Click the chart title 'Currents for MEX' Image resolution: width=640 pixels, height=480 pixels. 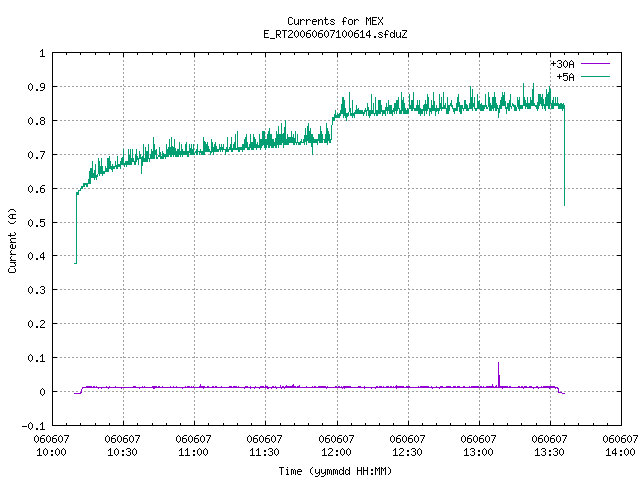tap(335, 21)
